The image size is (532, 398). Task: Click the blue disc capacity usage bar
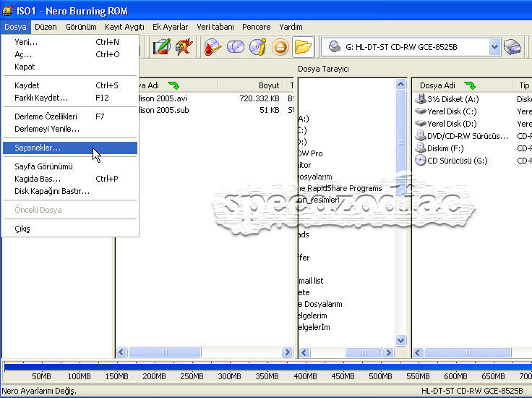click(x=268, y=367)
